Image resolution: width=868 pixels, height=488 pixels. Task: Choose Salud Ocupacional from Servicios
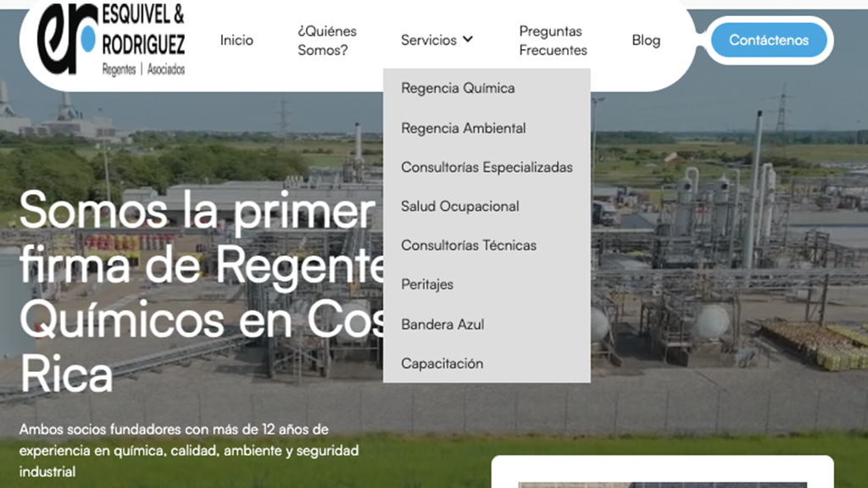click(x=460, y=206)
